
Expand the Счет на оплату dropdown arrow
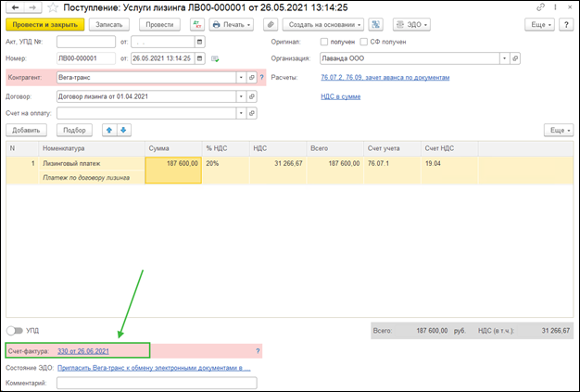241,113
